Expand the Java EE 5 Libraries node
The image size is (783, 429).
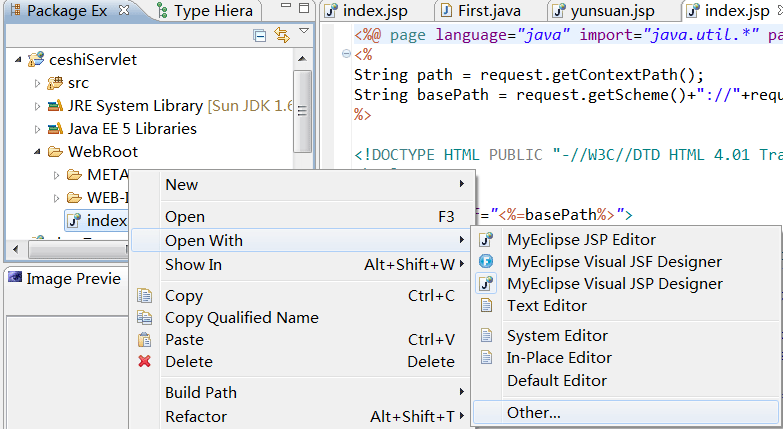pyautogui.click(x=37, y=129)
